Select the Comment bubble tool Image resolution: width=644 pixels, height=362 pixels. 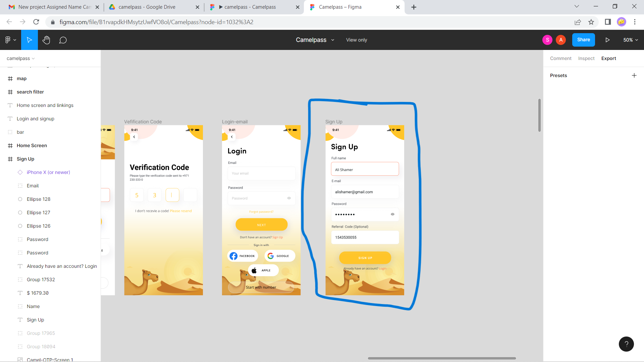click(63, 40)
